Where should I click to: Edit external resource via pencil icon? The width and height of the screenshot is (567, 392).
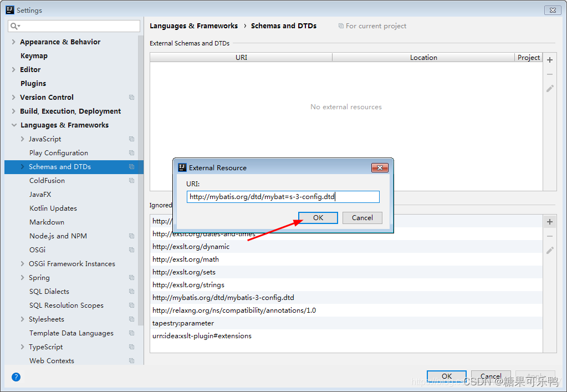pyautogui.click(x=549, y=88)
